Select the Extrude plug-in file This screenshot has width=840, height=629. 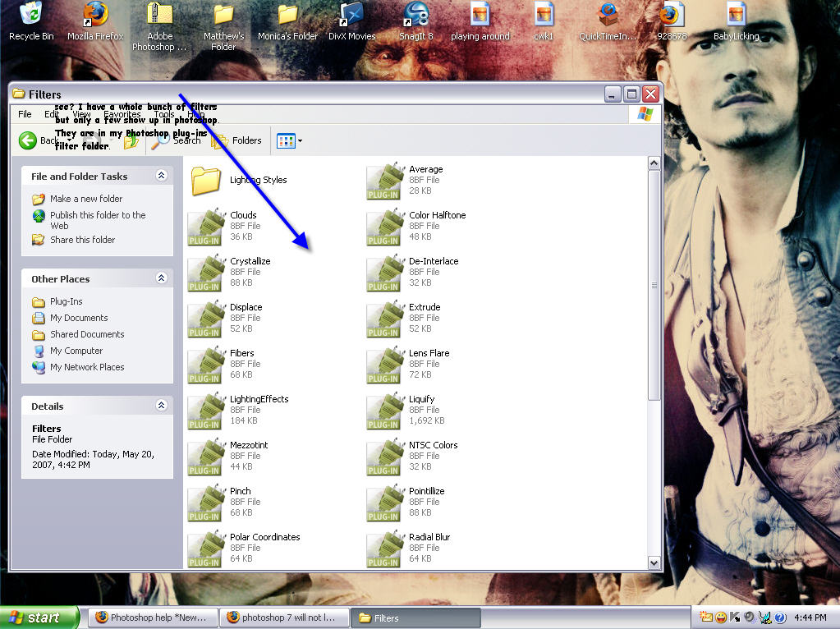pos(404,319)
